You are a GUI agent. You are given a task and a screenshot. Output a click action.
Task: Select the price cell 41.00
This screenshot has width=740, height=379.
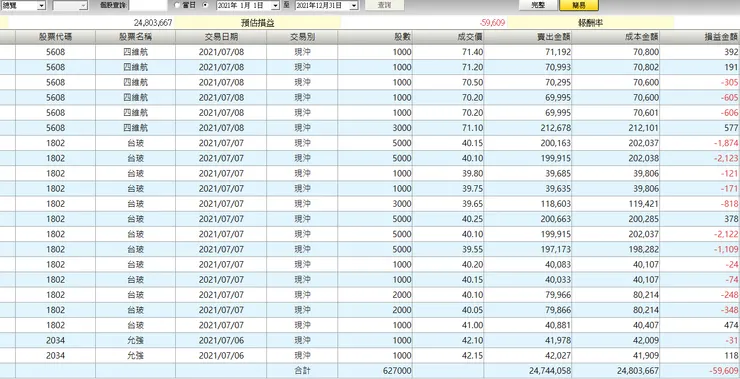[448, 325]
